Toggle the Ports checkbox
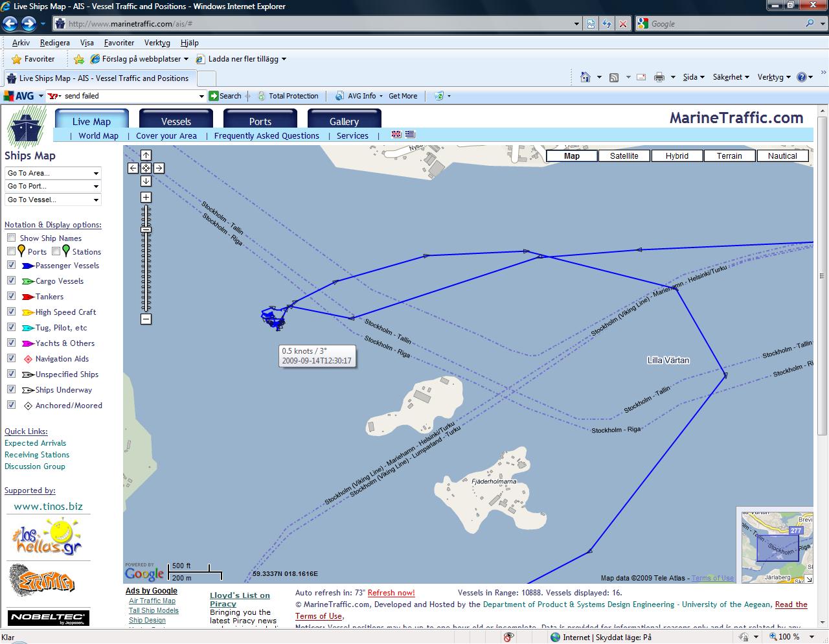Screen dimensions: 829x644 (x=11, y=251)
